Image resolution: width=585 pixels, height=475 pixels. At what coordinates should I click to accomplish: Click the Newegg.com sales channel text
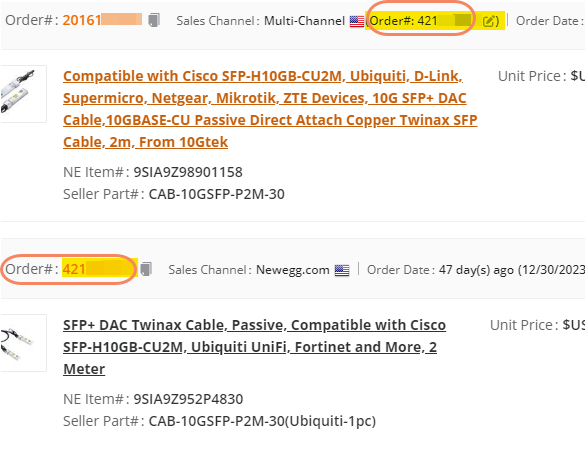pyautogui.click(x=292, y=269)
